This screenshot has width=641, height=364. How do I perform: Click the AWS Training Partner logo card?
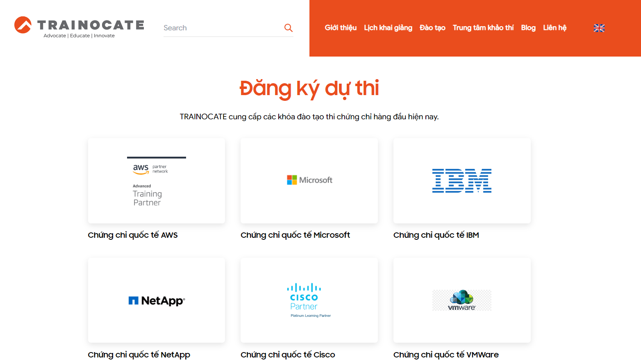coord(157,181)
